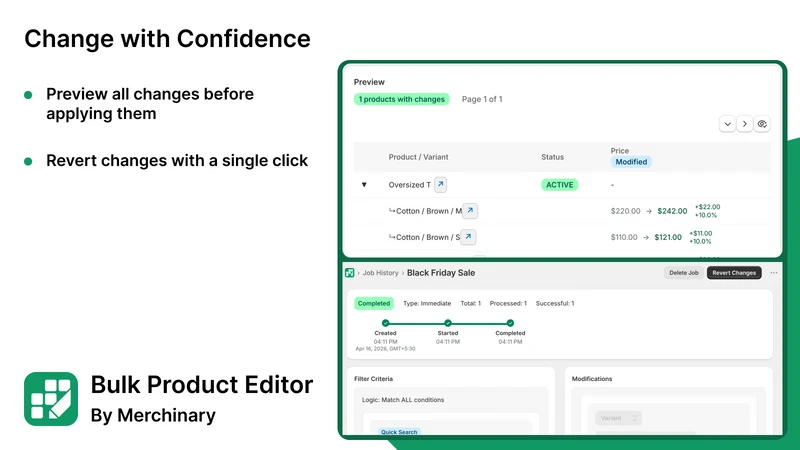Toggle the preview eye visibility icon

click(x=762, y=124)
